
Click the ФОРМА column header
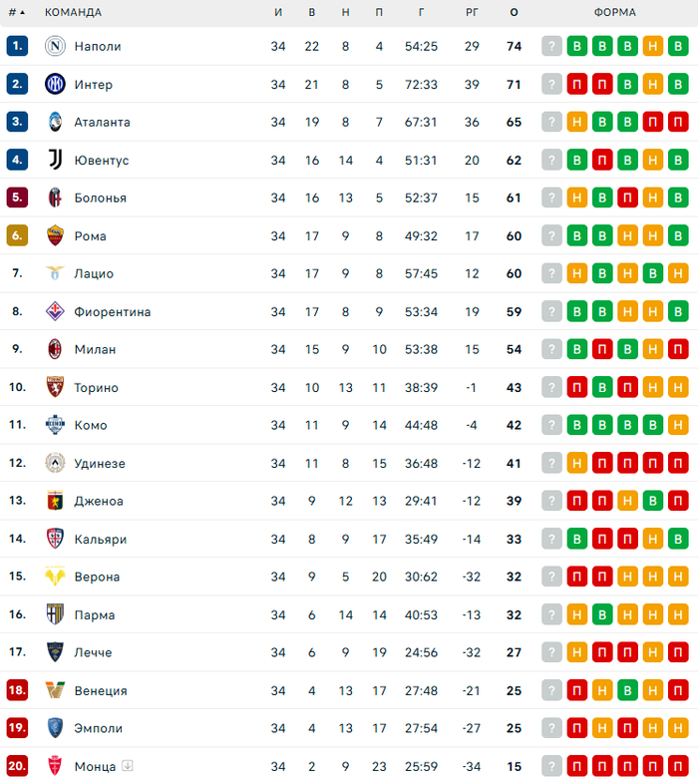tap(614, 13)
